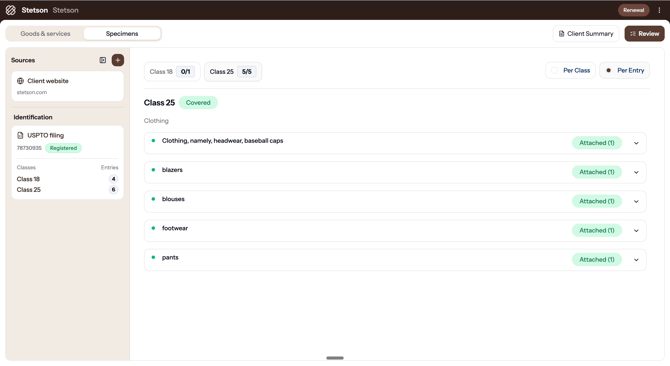Expand the pants entry chevron
This screenshot has height=366, width=670.
click(636, 260)
